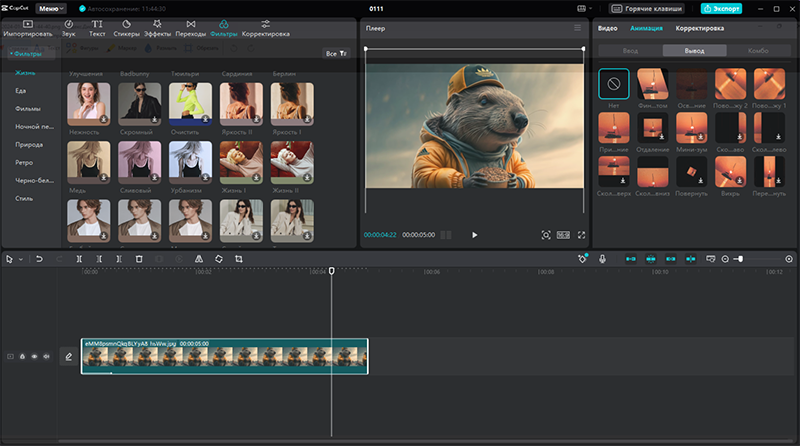The width and height of the screenshot is (800, 446).
Task: Click fullscreen icon in the player
Action: (582, 234)
